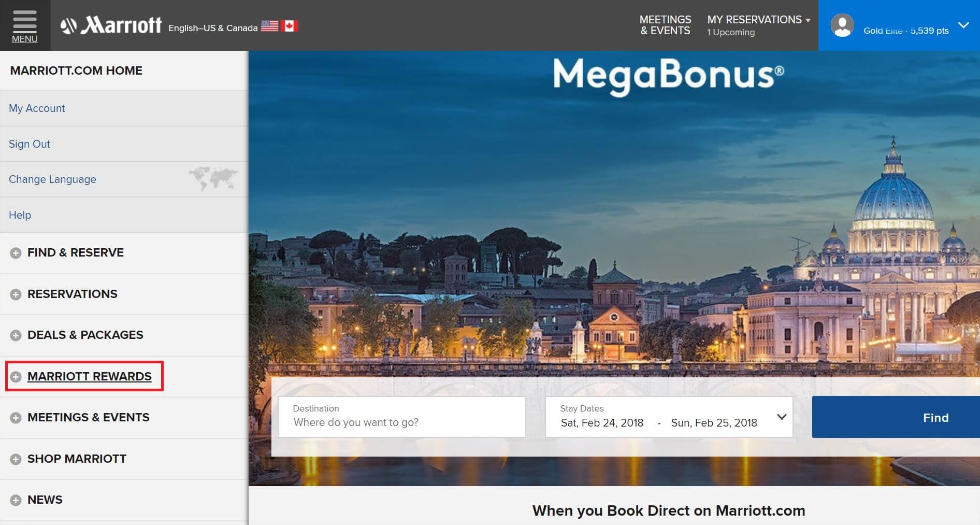This screenshot has height=525, width=980.
Task: Expand the account chevron next to points
Action: (963, 25)
